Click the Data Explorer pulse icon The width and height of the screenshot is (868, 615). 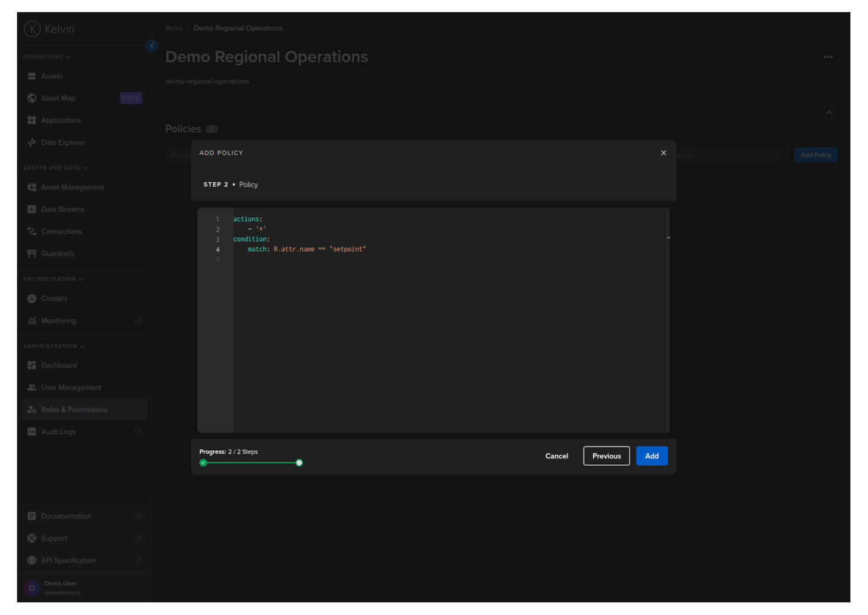[x=32, y=142]
